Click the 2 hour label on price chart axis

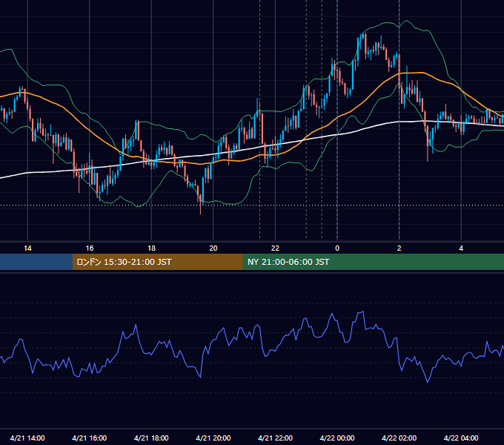pos(399,248)
